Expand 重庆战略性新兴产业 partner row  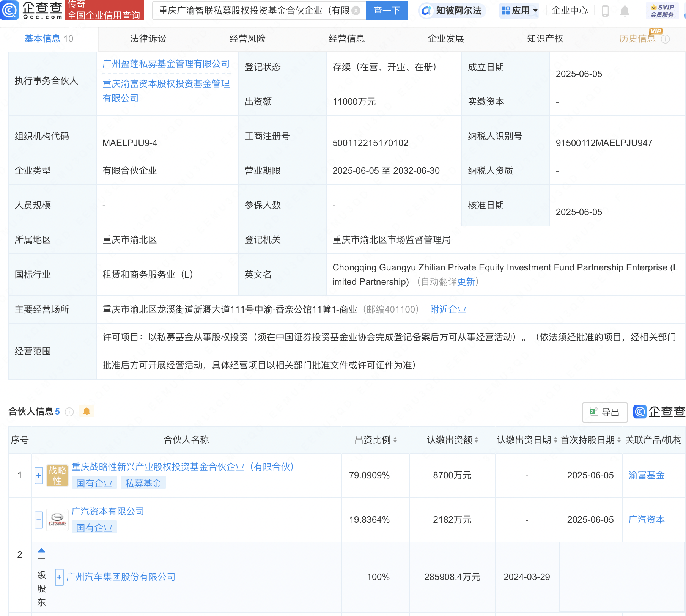[x=39, y=476]
